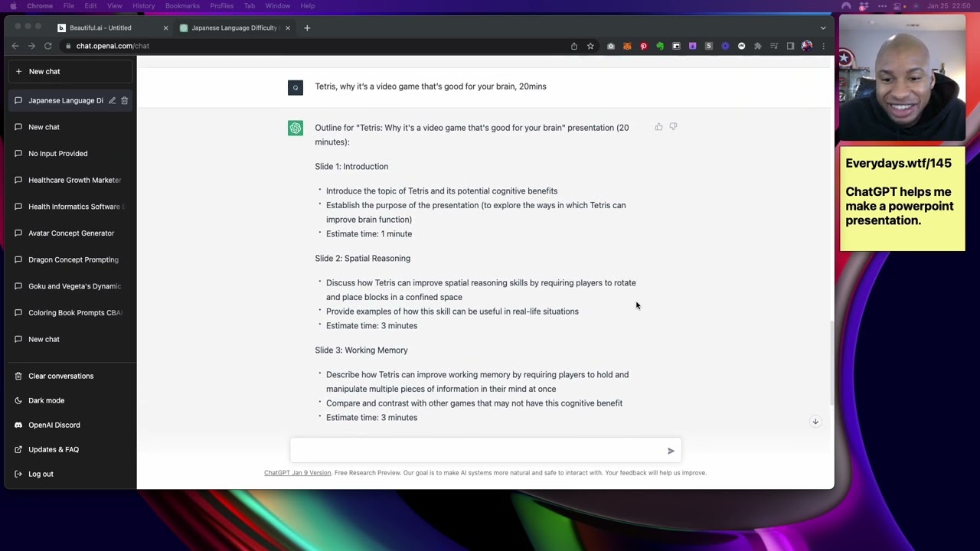Viewport: 980px width, 551px height.
Task: Click the scroll to bottom arrow button
Action: pyautogui.click(x=815, y=422)
